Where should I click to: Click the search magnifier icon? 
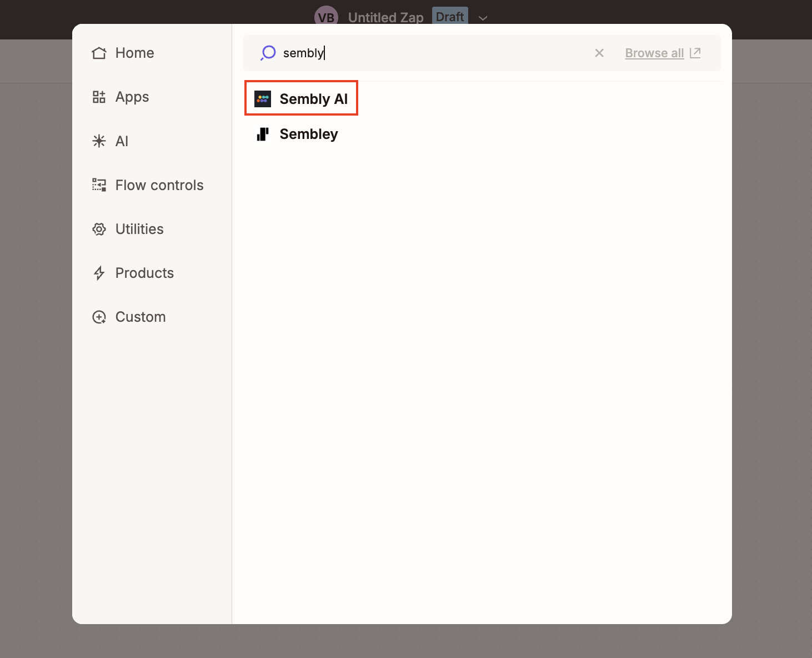coord(268,53)
